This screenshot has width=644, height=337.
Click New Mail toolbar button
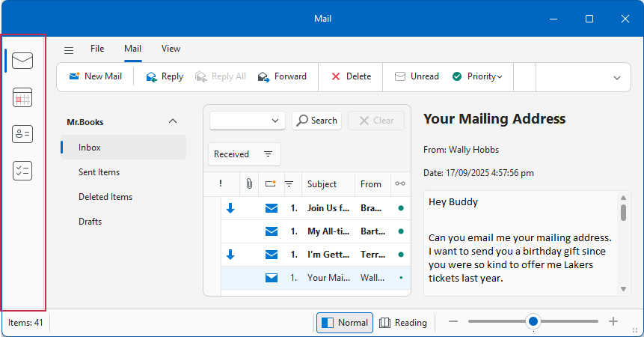click(96, 76)
